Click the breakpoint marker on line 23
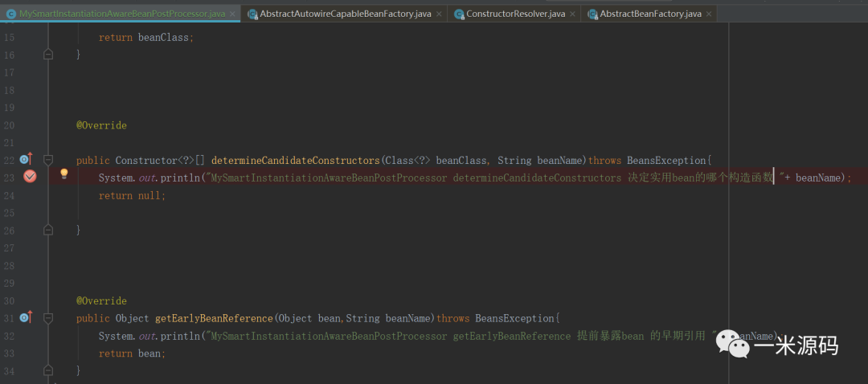Screen dimensions: 868x384 (x=30, y=177)
